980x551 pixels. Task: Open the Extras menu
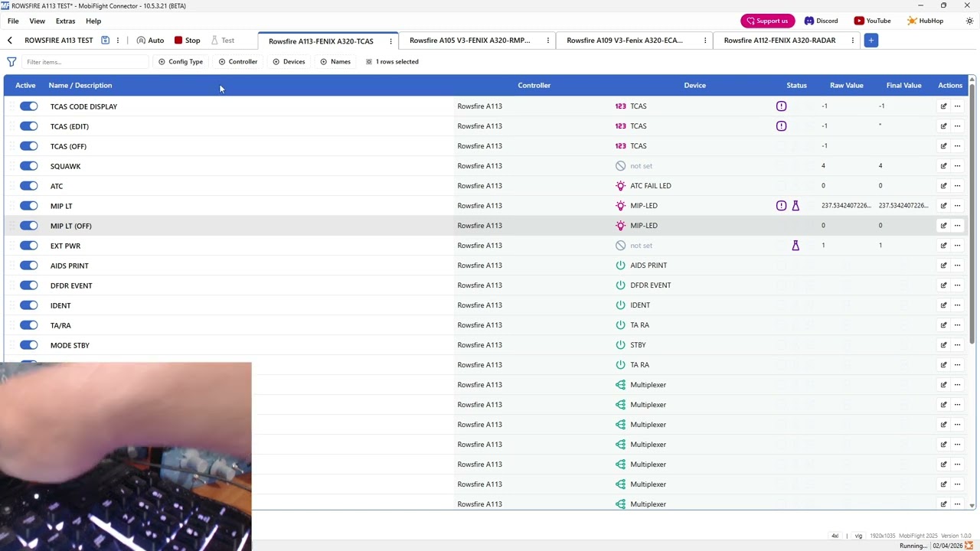click(x=66, y=21)
